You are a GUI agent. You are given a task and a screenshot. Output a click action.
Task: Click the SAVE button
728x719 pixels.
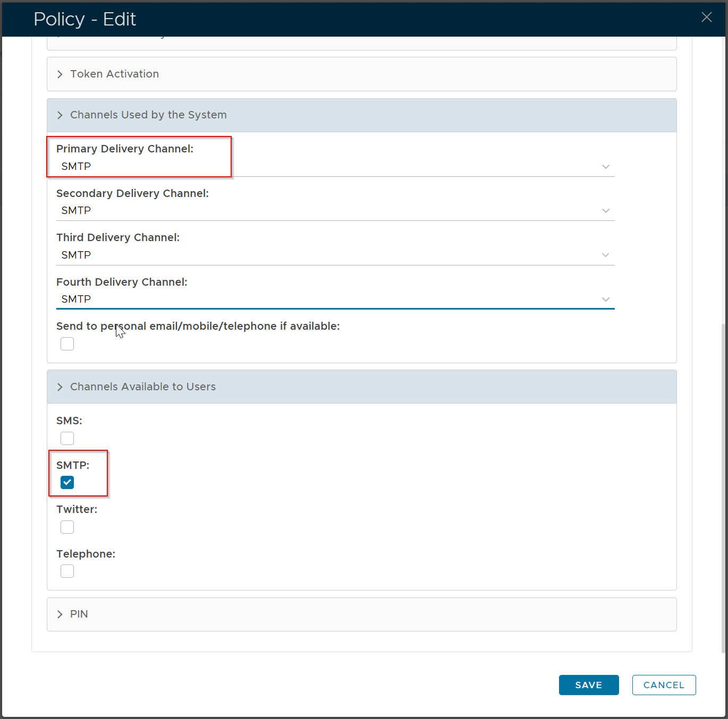pyautogui.click(x=588, y=685)
